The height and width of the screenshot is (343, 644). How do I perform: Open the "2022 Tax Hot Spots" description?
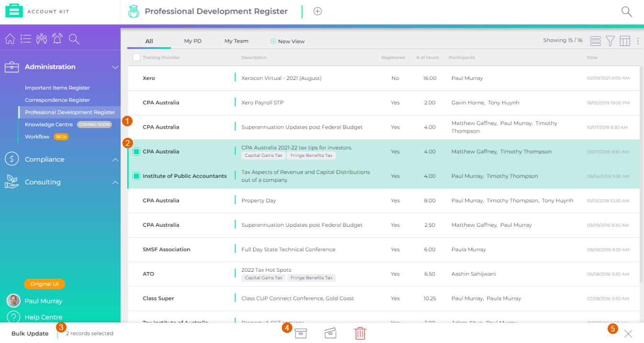[266, 270]
